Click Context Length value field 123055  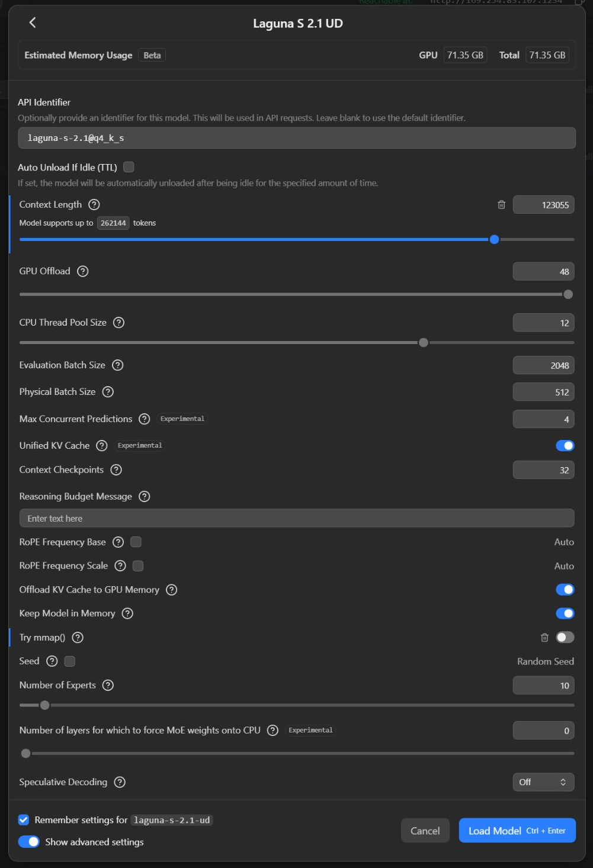point(543,205)
